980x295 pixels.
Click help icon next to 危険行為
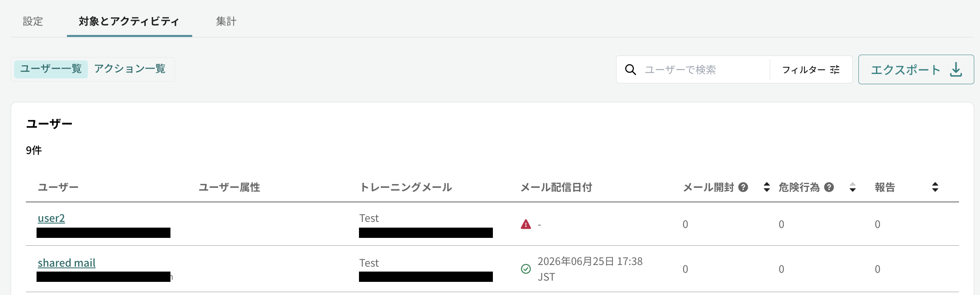click(829, 187)
